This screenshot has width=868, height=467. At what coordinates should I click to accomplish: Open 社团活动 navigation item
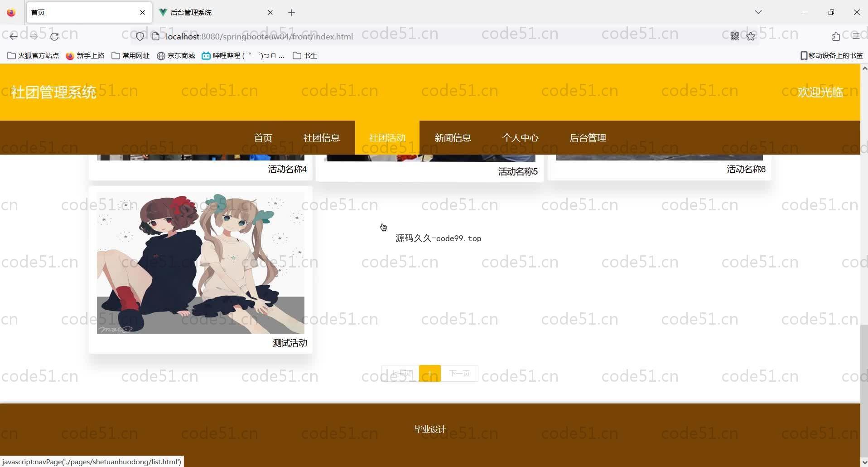(x=387, y=138)
